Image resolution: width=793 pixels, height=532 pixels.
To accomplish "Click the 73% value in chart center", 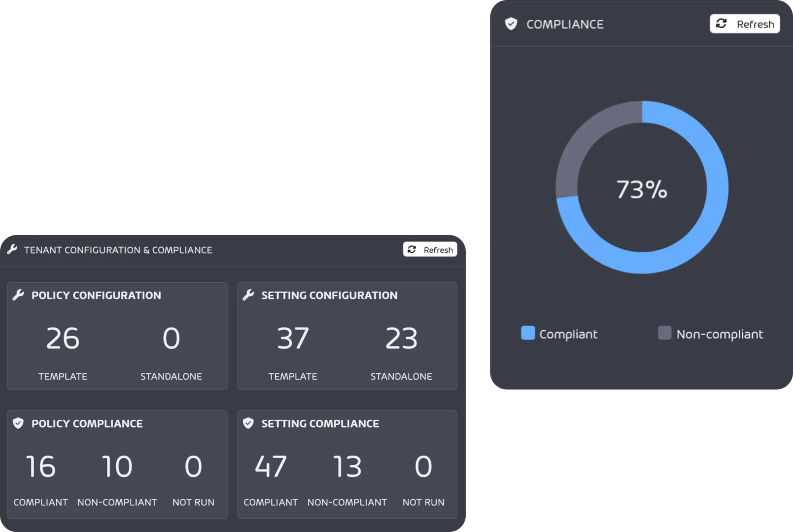I will coord(642,190).
